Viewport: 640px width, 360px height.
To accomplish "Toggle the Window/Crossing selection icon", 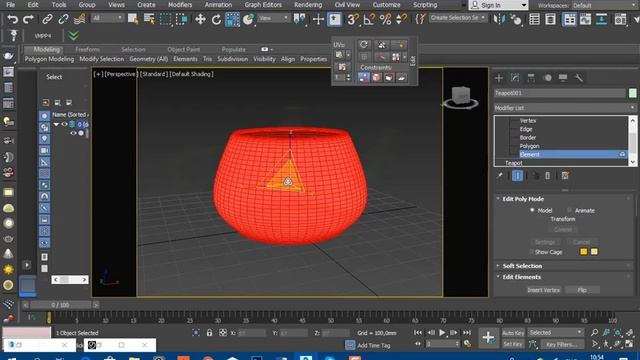I will point(181,19).
